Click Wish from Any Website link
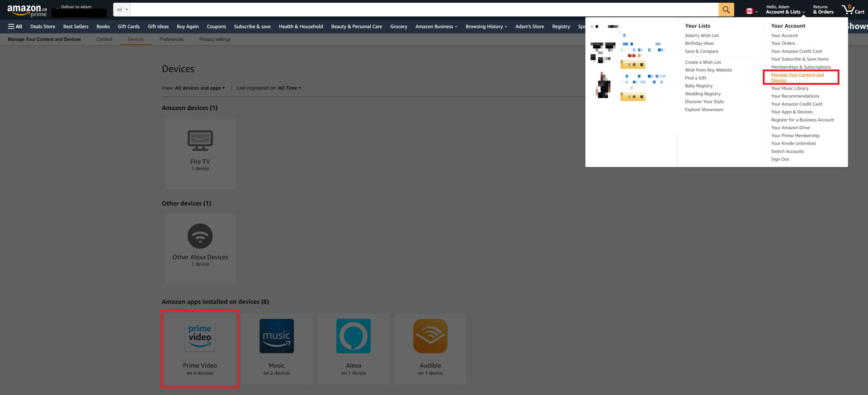The width and height of the screenshot is (868, 395). 708,70
